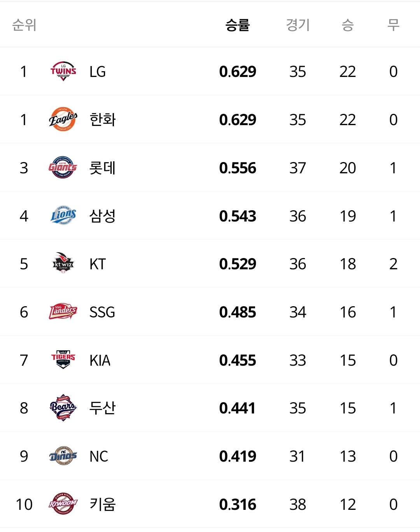Click the 순위 column header

pyautogui.click(x=24, y=25)
